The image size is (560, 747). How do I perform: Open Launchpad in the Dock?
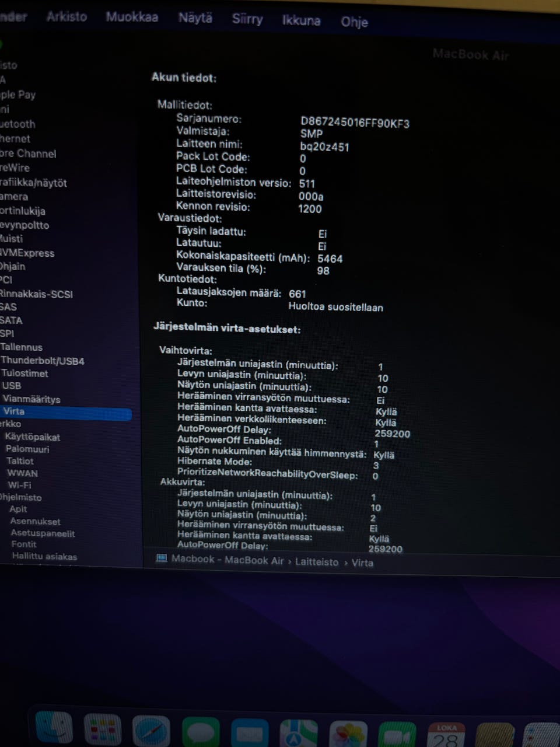coord(103,731)
